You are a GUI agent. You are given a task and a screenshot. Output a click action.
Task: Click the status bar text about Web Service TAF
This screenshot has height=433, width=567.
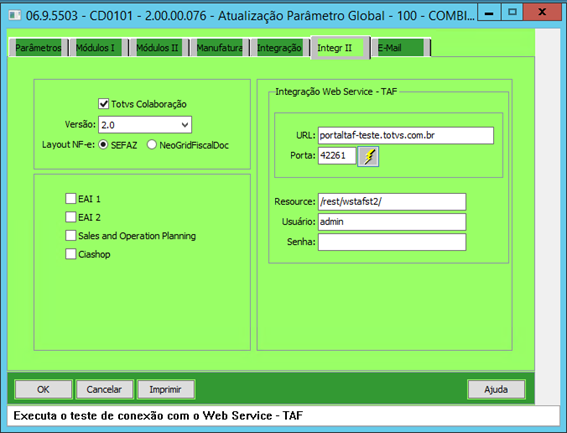[158, 416]
